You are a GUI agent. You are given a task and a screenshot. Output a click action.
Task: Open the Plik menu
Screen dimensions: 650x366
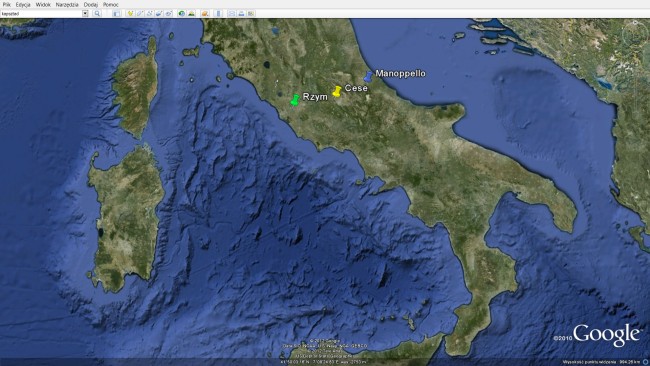pyautogui.click(x=7, y=5)
